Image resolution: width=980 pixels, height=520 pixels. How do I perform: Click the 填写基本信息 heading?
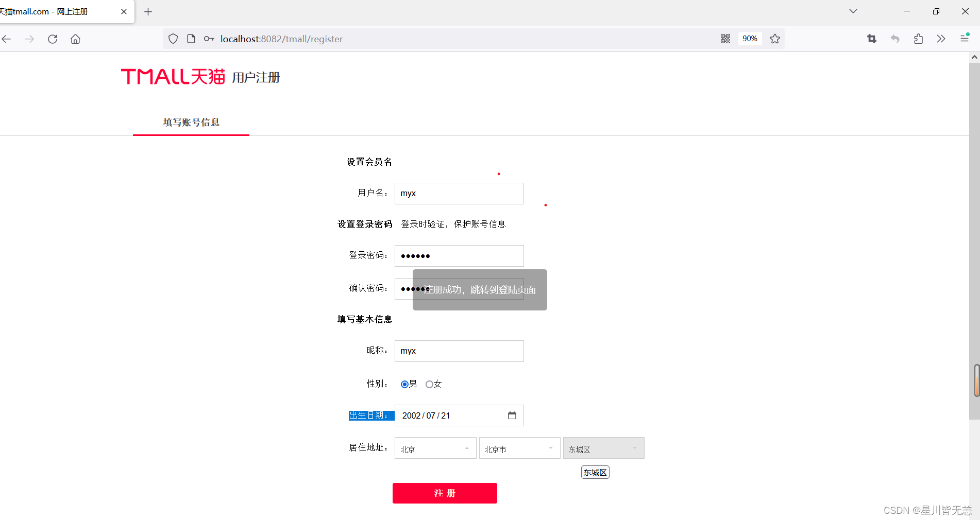pos(365,320)
